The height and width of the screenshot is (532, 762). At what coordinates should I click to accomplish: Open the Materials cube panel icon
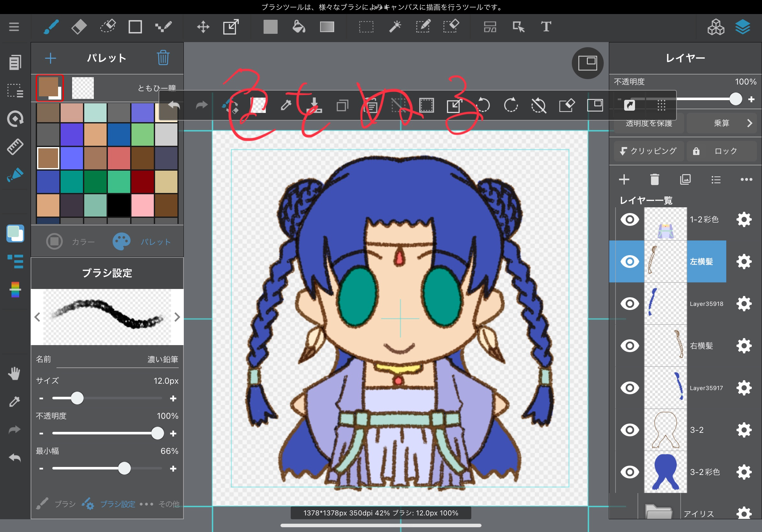(x=715, y=26)
